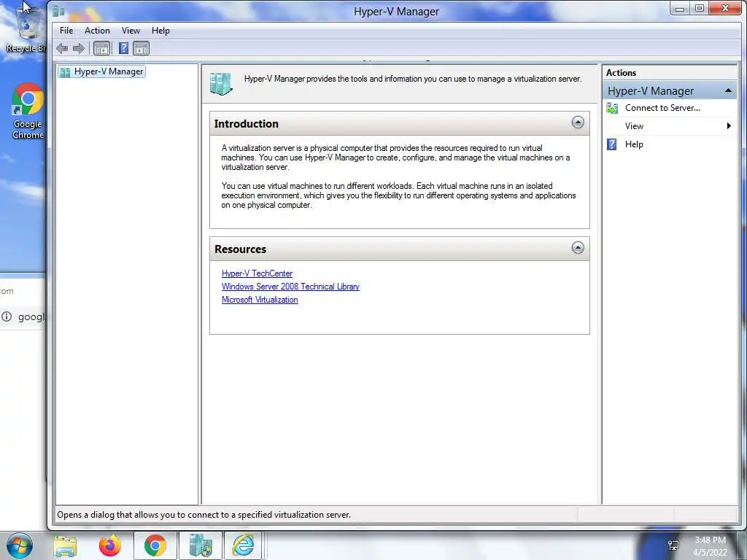Image resolution: width=747 pixels, height=560 pixels.
Task: Toggle Show/Hide Console Tree toolbar icon
Action: [x=102, y=48]
